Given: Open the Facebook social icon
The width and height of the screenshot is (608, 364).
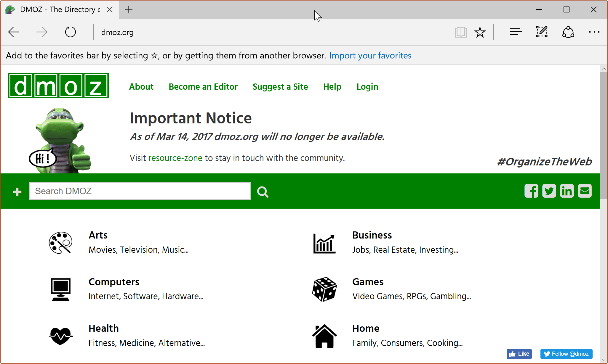Looking at the screenshot, I should pos(531,191).
